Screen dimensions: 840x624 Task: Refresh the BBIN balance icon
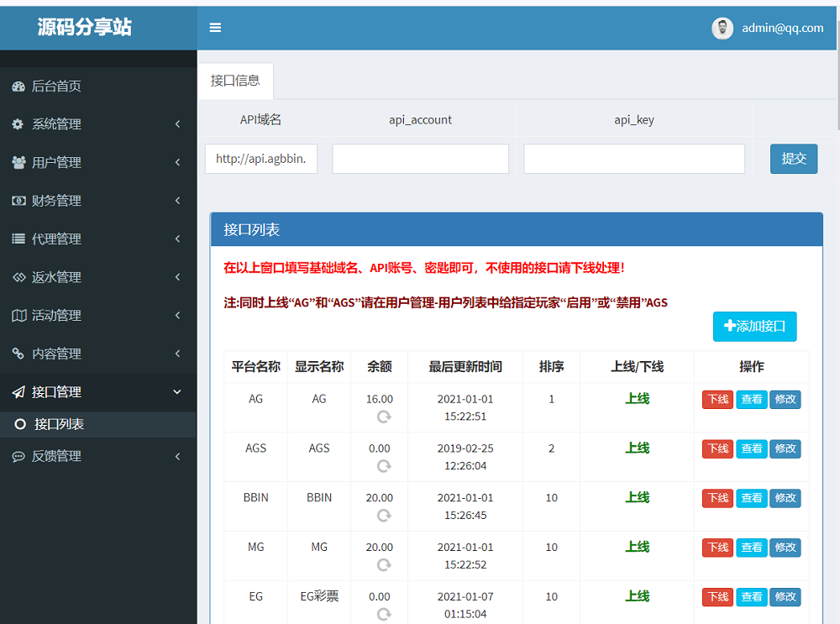[x=384, y=516]
